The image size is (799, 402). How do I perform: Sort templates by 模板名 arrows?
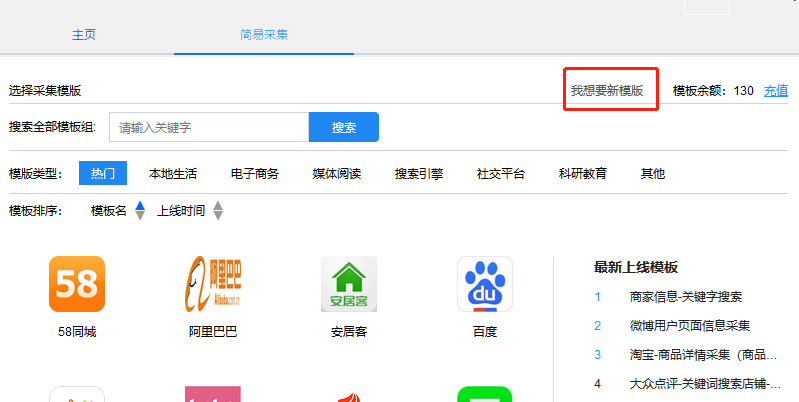(x=140, y=210)
